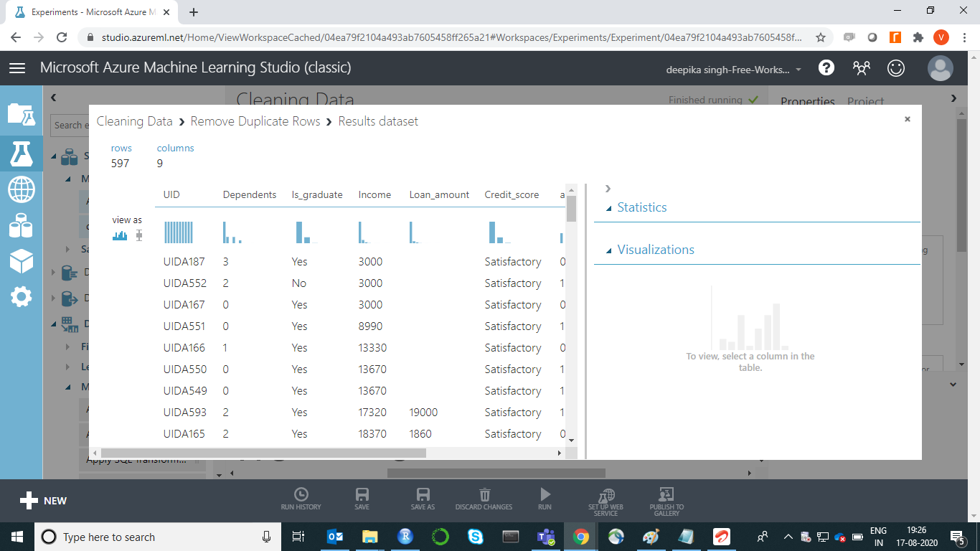Open the notification center icon
This screenshot has height=551, width=980.
[957, 537]
